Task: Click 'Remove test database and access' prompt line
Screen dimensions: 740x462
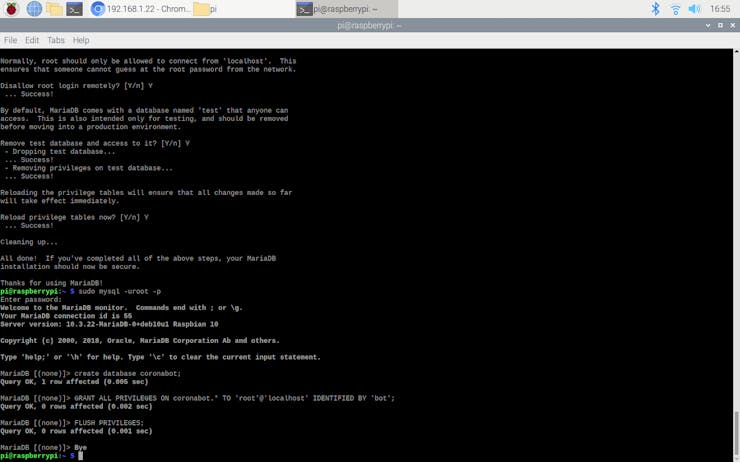Action: pyautogui.click(x=95, y=143)
